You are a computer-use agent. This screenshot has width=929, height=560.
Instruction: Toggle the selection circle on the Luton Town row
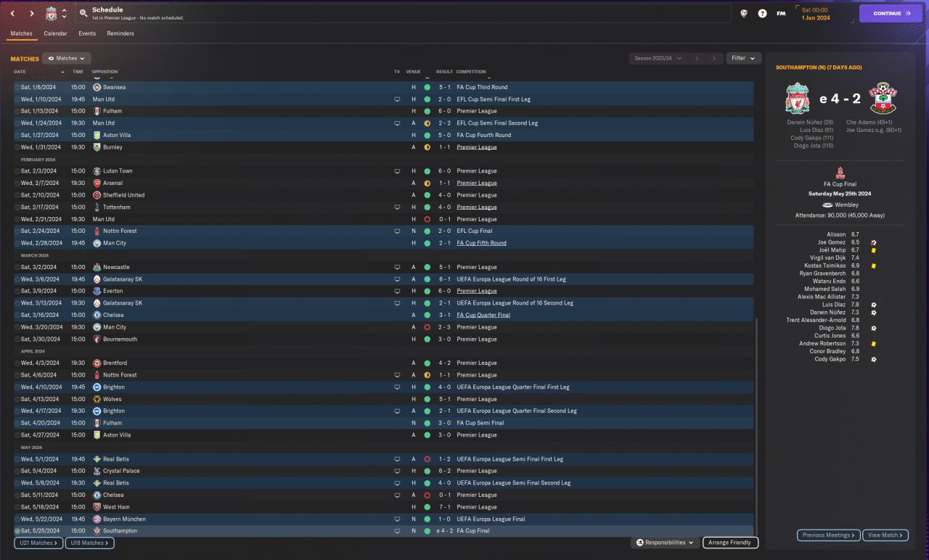pyautogui.click(x=17, y=171)
